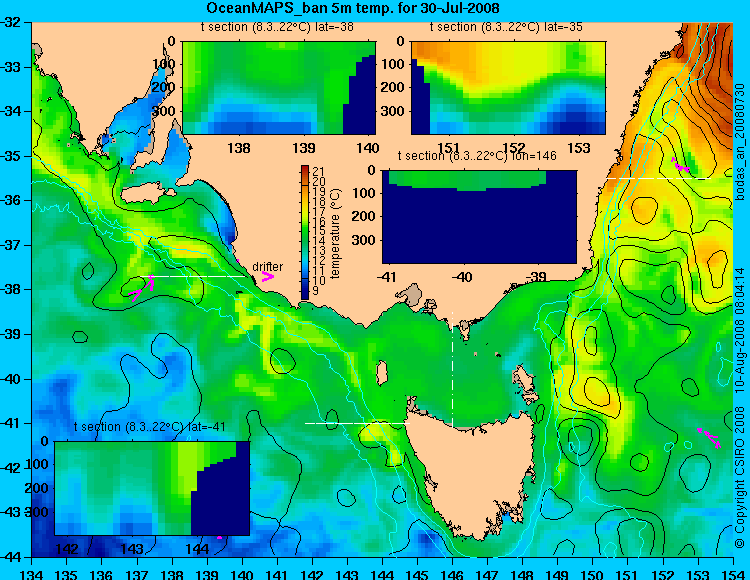Click the 154 longitude label on main axis

(732, 574)
